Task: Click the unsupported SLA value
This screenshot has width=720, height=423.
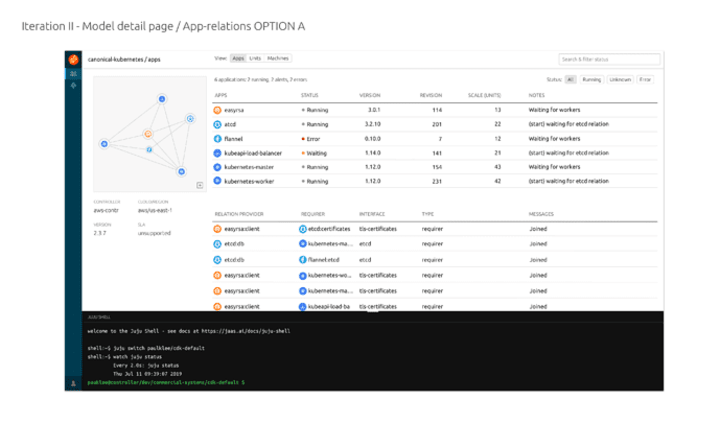Action: coord(154,233)
